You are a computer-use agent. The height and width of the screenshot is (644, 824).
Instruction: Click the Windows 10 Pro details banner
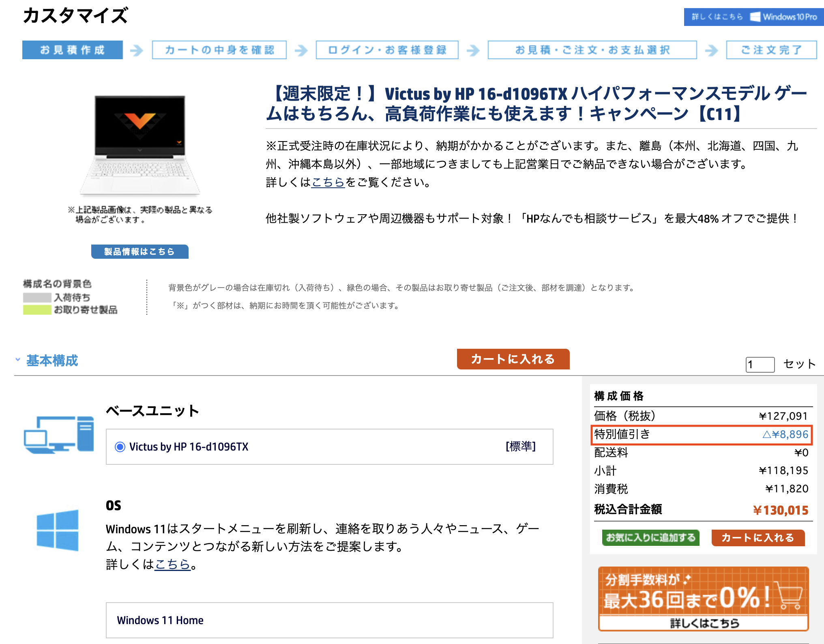pos(753,17)
